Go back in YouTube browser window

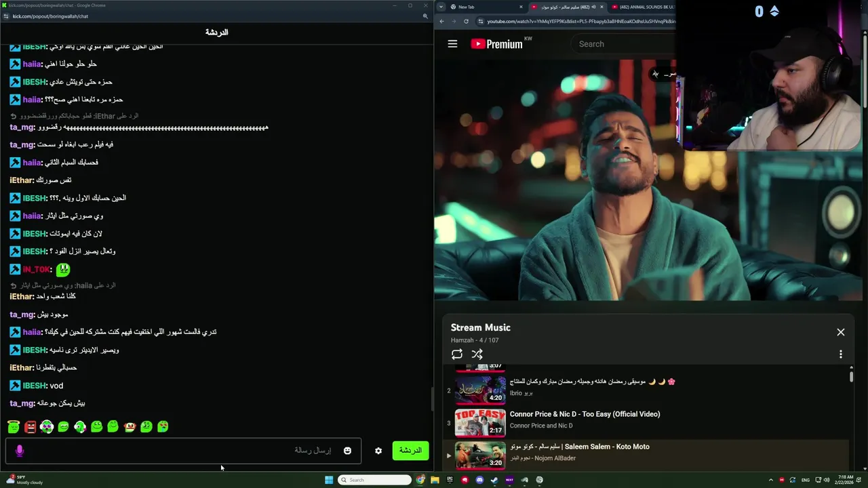(x=441, y=21)
